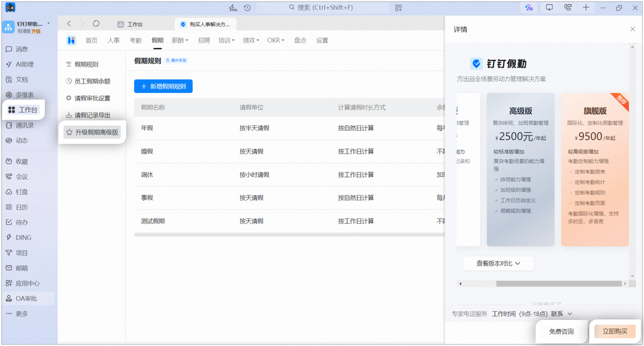Go back with the left arrow
The width and height of the screenshot is (644, 346).
pyautogui.click(x=69, y=23)
